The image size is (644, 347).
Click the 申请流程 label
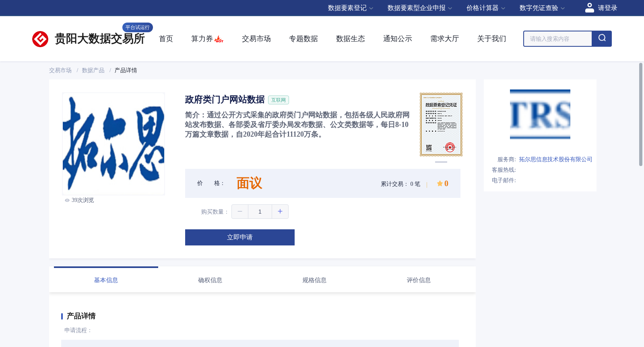click(78, 330)
